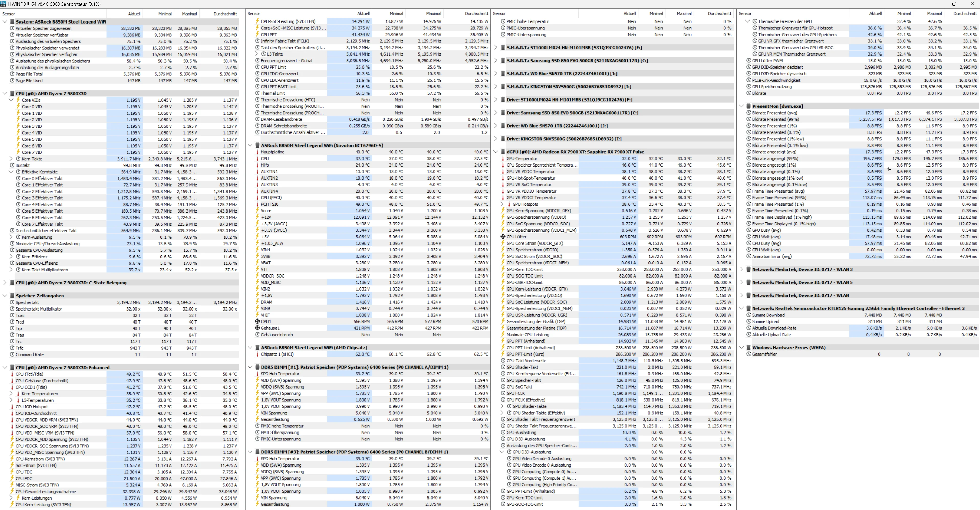The height and width of the screenshot is (510, 980).
Task: Click thermometer icon beside CPU (Tctl/Tdie)
Action: coord(12,374)
